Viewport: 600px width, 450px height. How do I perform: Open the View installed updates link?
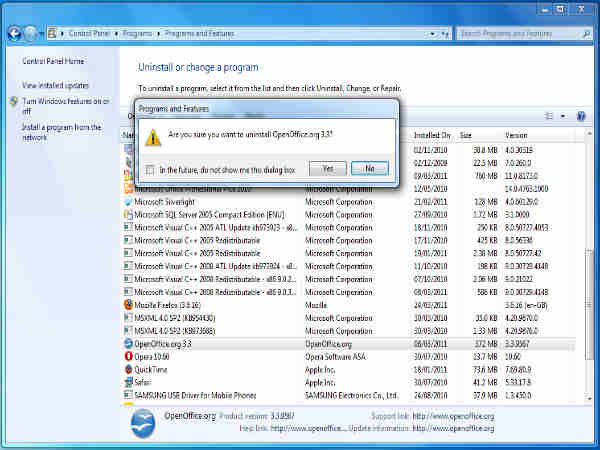pos(57,86)
